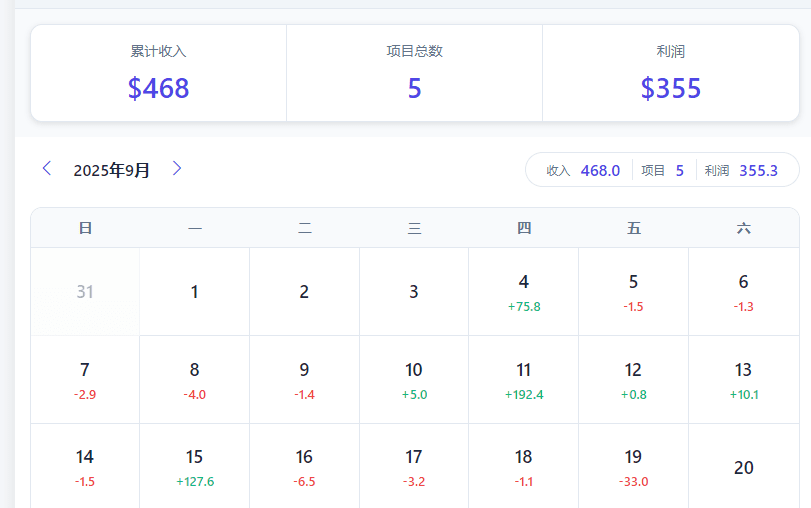This screenshot has height=508, width=811.
Task: Select September 10 with +5.0
Action: [x=414, y=380]
